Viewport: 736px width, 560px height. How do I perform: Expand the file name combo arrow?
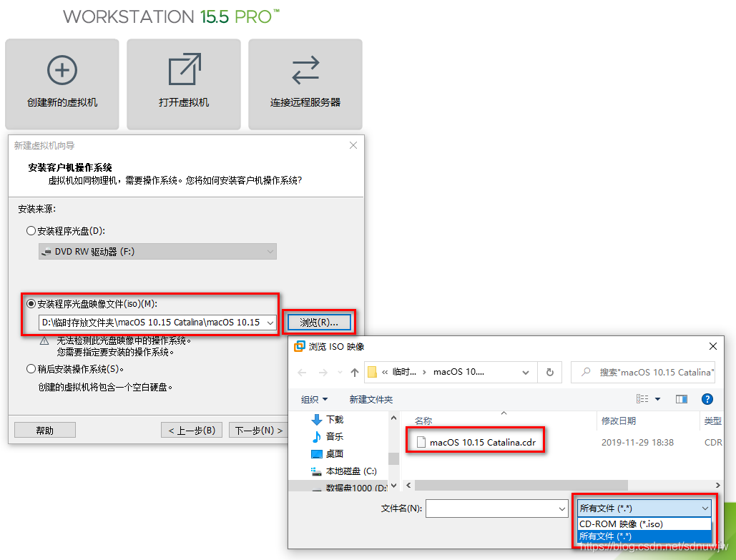click(x=562, y=509)
